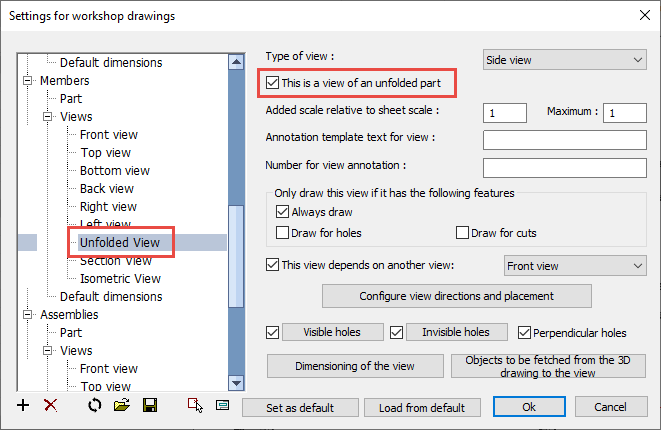Image resolution: width=661 pixels, height=430 pixels.
Task: Select Section View in the tree
Action: click(116, 261)
